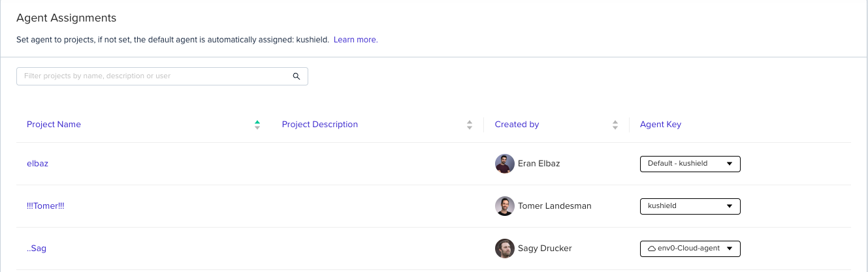Image resolution: width=868 pixels, height=272 pixels.
Task: Open the kushield agent dropdown for !!!Tomer!!!
Action: coord(690,206)
